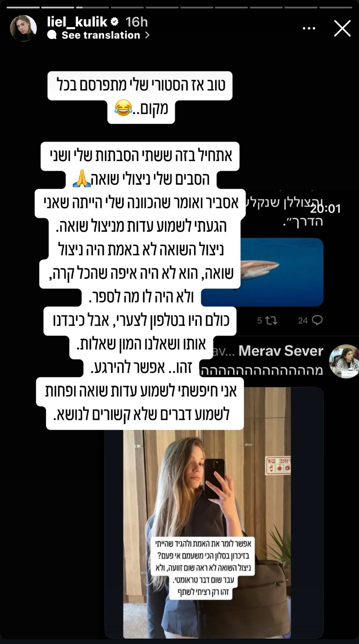
Task: Tap the 16h timestamp
Action: coord(136,22)
